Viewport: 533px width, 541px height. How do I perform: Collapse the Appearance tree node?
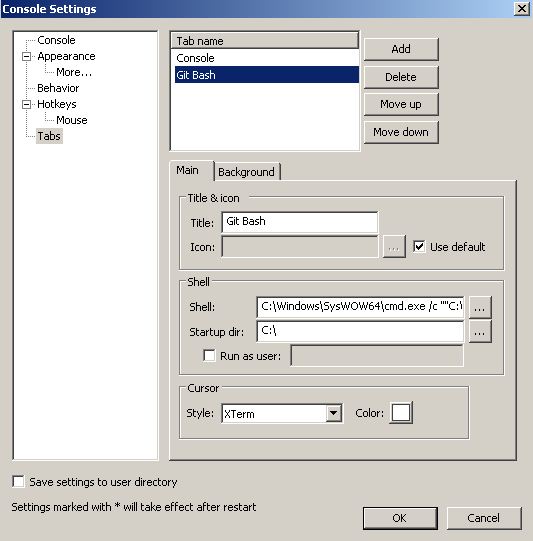point(27,56)
